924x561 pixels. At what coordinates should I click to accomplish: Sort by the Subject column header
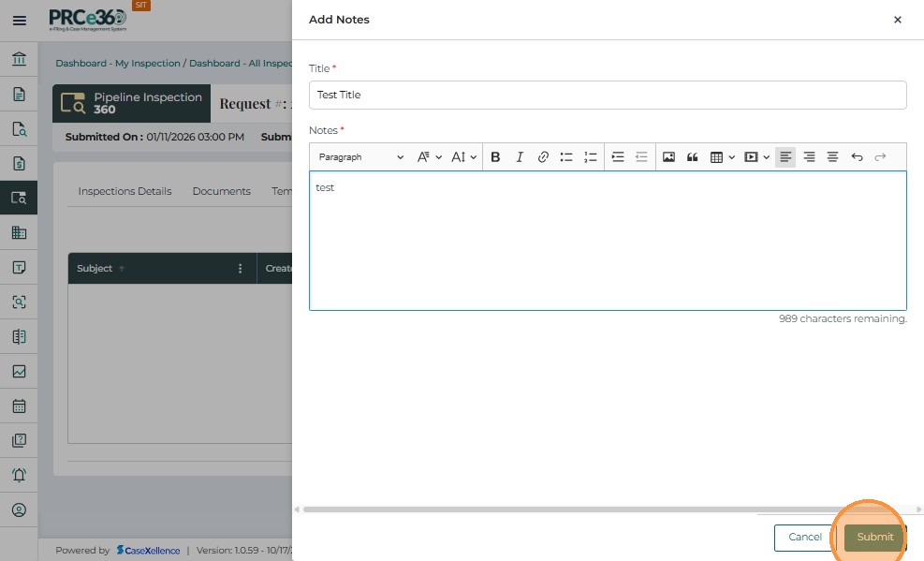[95, 268]
